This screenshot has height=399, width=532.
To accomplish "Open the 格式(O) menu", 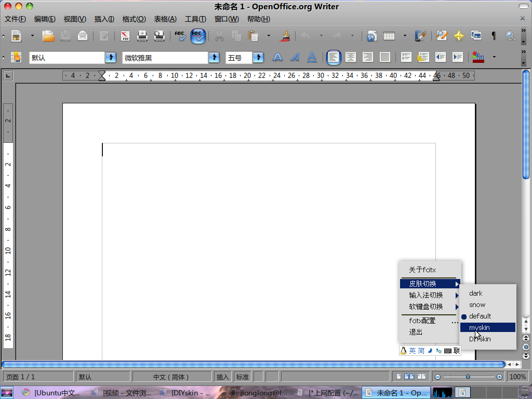I will click(134, 19).
